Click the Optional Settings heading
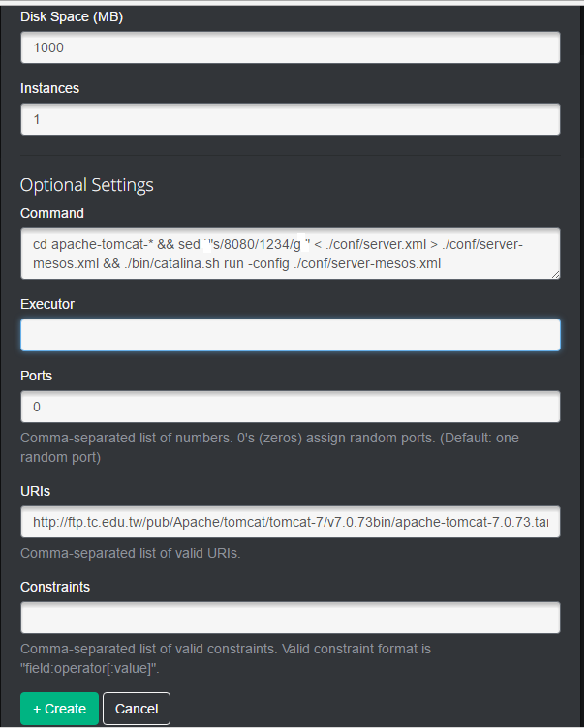Image resolution: width=588 pixels, height=728 pixels. 87,184
